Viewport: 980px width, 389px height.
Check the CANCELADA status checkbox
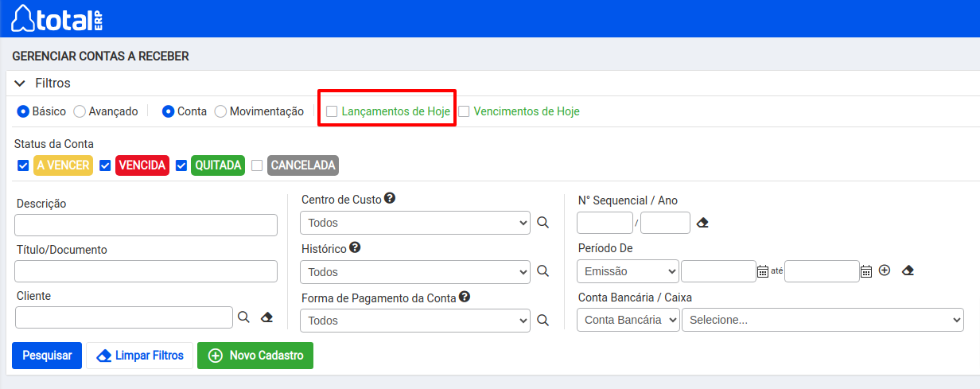257,165
